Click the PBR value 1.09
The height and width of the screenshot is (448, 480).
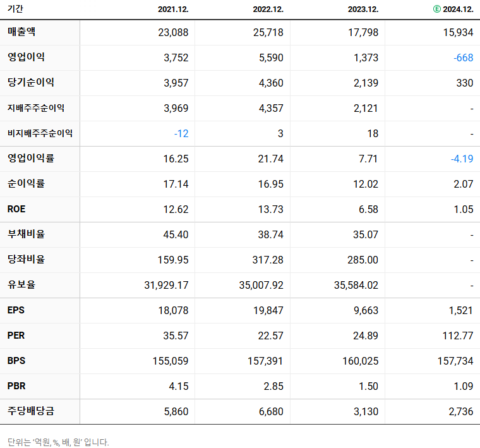(x=464, y=386)
